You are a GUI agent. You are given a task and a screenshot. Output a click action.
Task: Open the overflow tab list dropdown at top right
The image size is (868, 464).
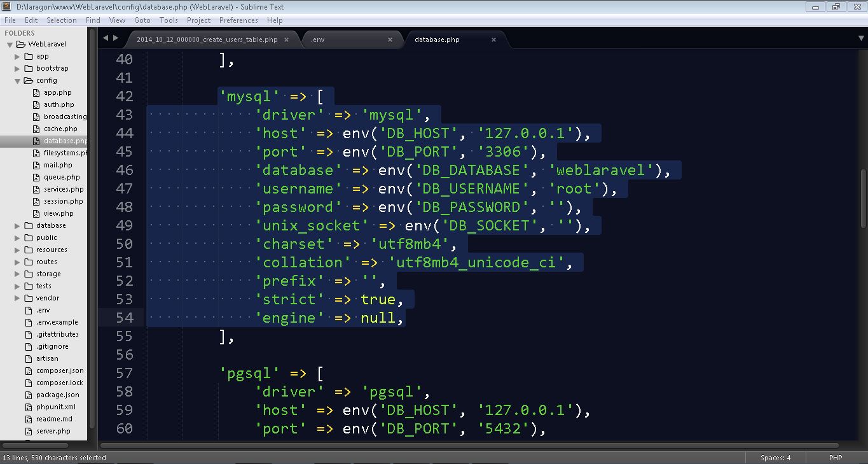click(862, 38)
